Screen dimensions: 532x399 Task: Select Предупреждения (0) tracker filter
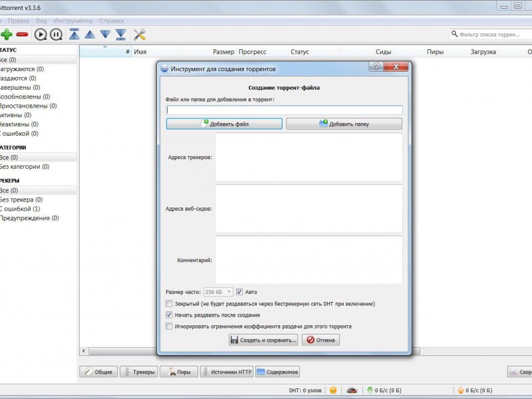[x=29, y=217]
